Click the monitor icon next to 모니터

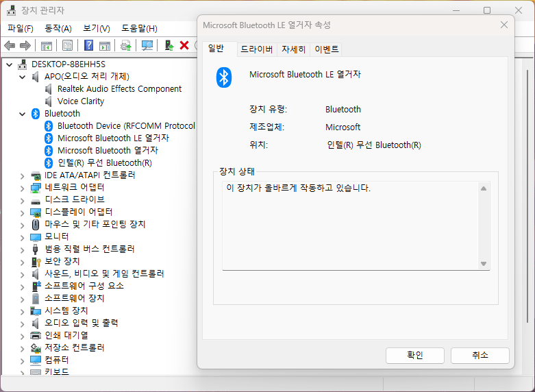[x=36, y=237]
